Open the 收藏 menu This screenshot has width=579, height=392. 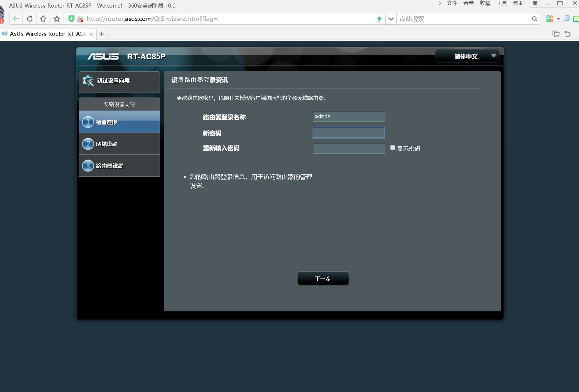[485, 3]
